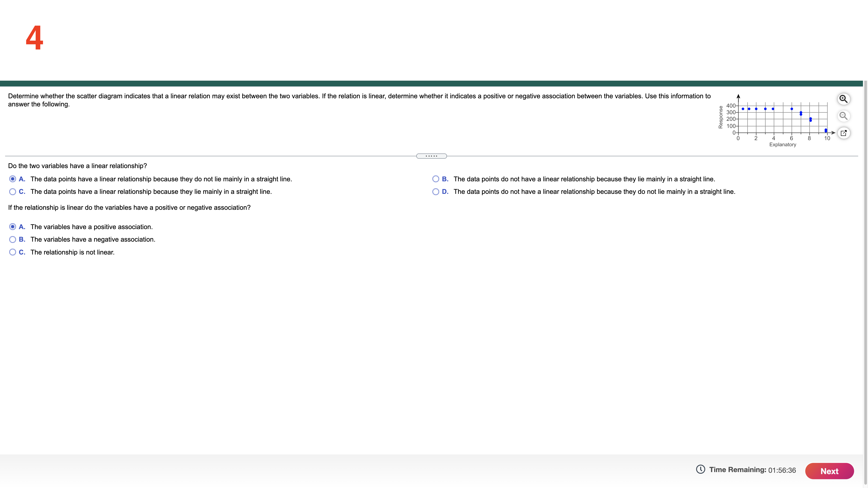The height and width of the screenshot is (488, 868).
Task: Select option B, points do not have linear relationship
Action: coord(436,179)
